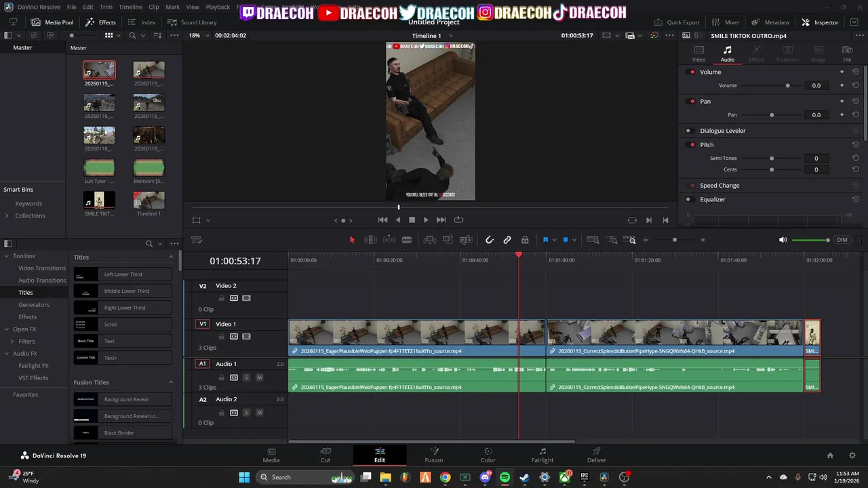The height and width of the screenshot is (488, 868).
Task: Collapse the Titles list section
Action: (171, 258)
